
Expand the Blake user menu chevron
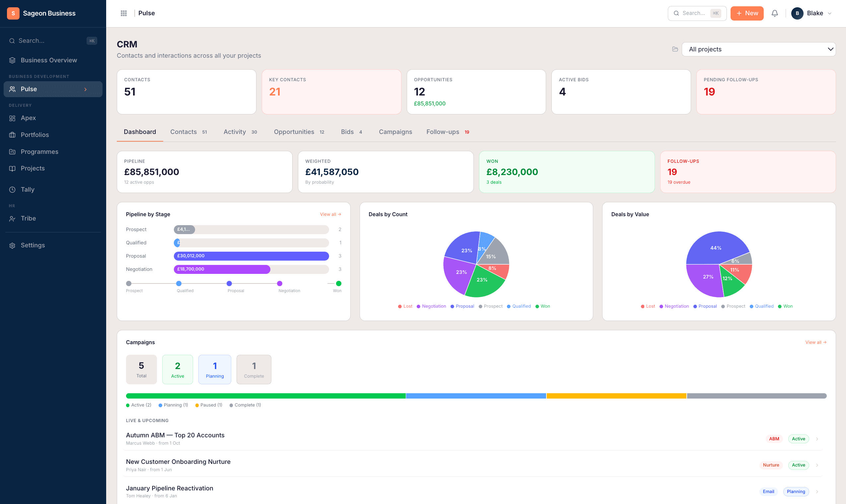click(x=829, y=14)
